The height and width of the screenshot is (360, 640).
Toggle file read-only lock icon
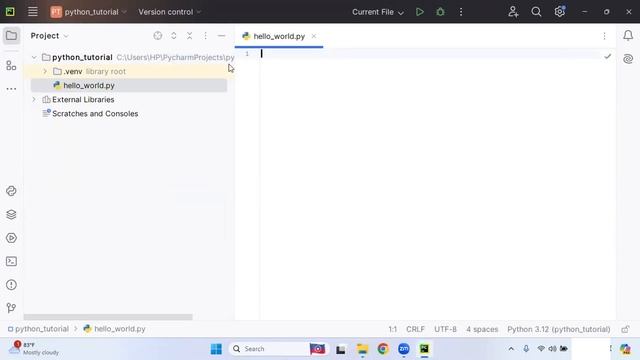tap(625, 329)
